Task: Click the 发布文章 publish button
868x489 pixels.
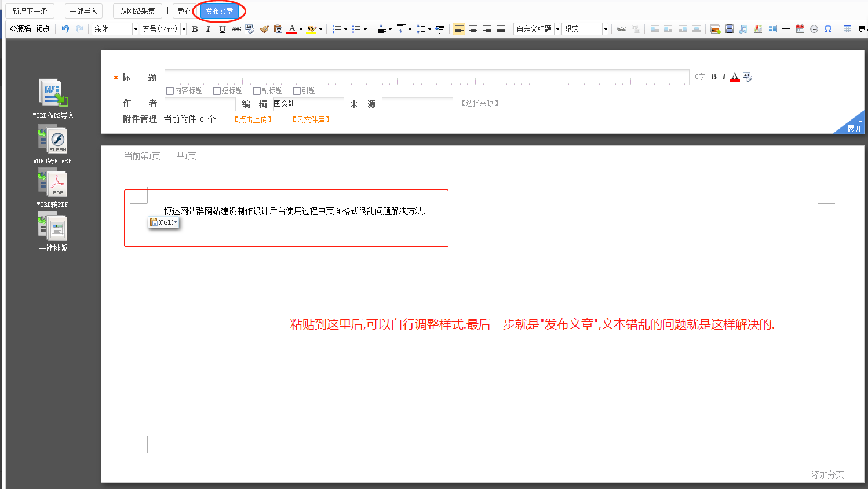Action: [219, 11]
